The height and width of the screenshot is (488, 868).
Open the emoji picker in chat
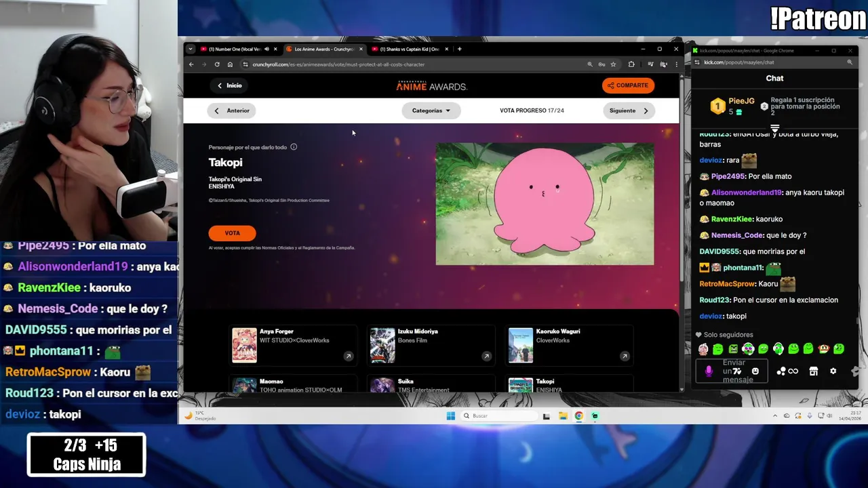(755, 371)
